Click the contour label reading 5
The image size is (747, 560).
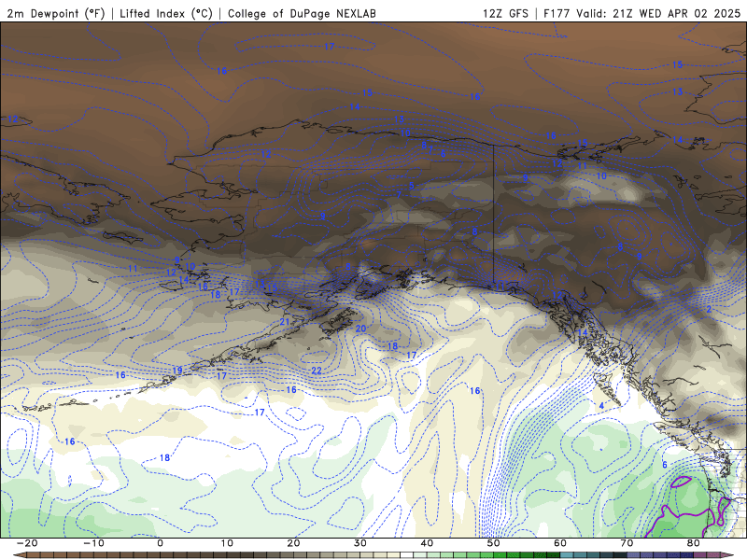[412, 186]
